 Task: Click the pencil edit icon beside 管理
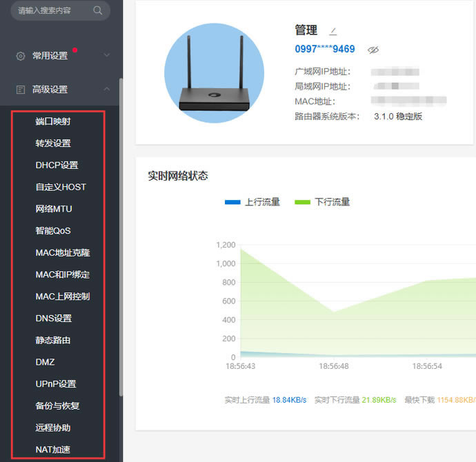333,31
